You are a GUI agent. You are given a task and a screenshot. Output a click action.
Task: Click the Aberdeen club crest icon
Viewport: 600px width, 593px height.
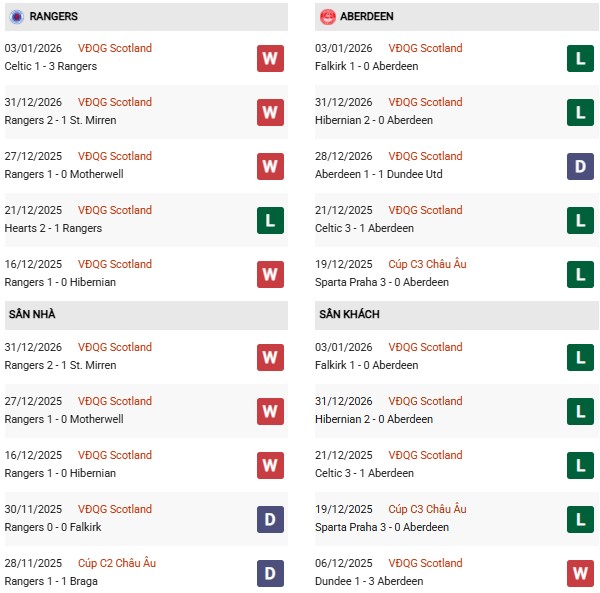coord(329,17)
